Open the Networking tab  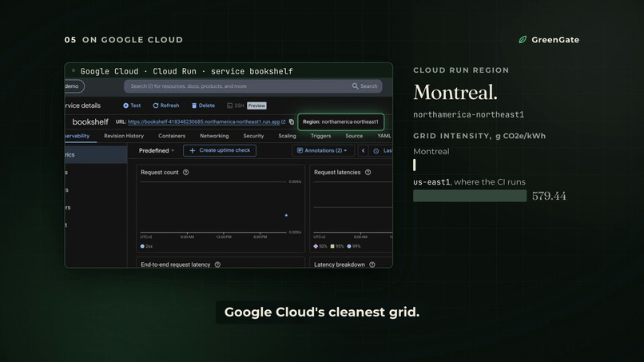point(214,136)
